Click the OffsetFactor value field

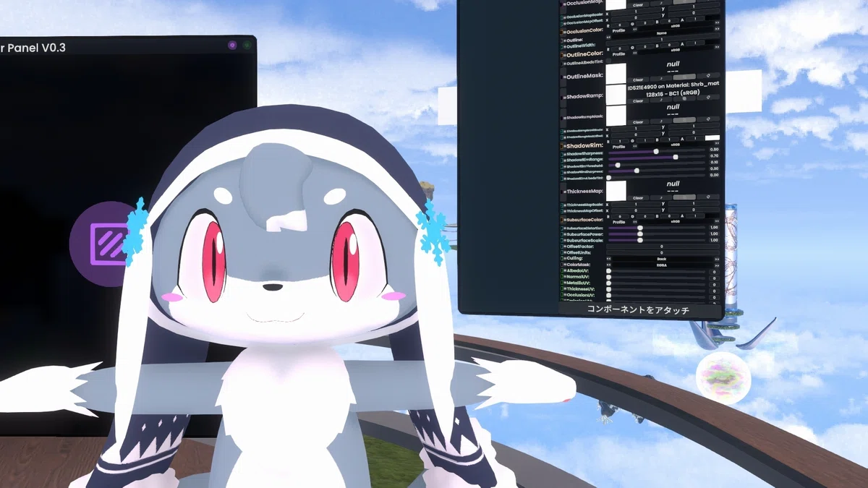click(x=663, y=247)
